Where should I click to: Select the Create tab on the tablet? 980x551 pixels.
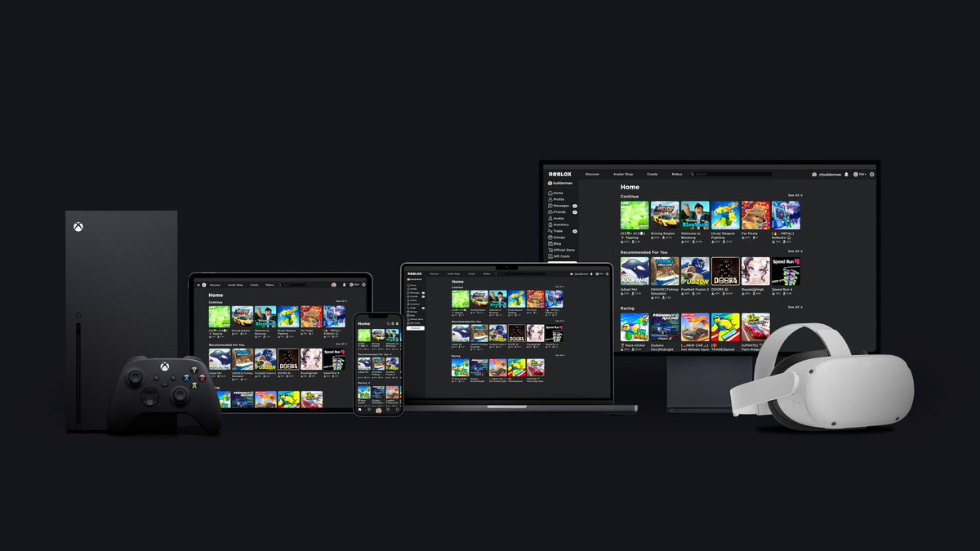tap(254, 285)
